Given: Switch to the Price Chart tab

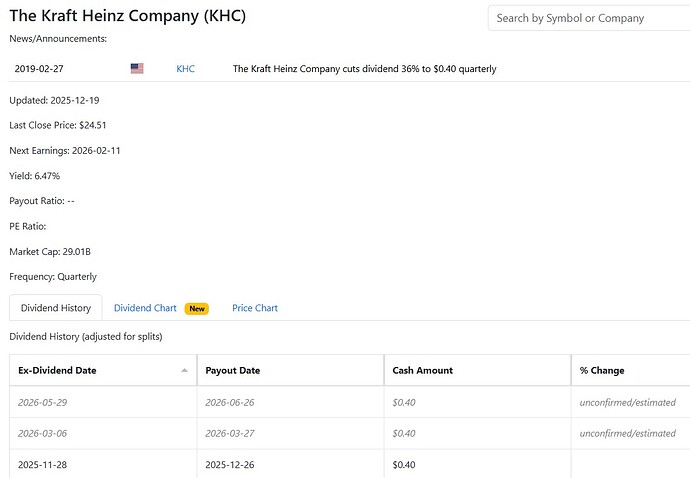Looking at the screenshot, I should tap(255, 308).
